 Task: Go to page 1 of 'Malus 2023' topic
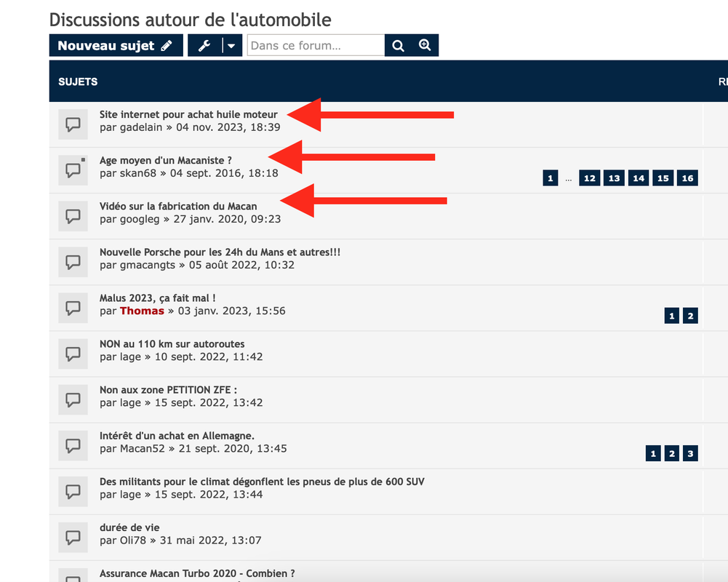coord(672,316)
